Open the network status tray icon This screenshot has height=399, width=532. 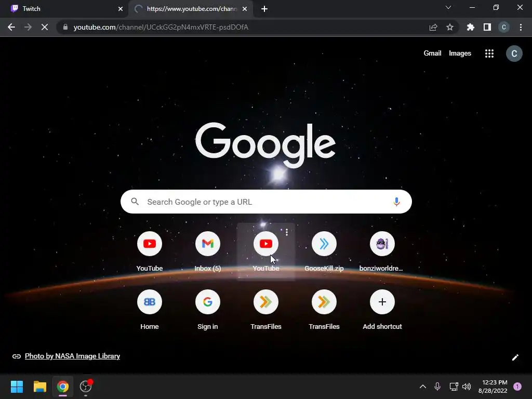(x=454, y=387)
